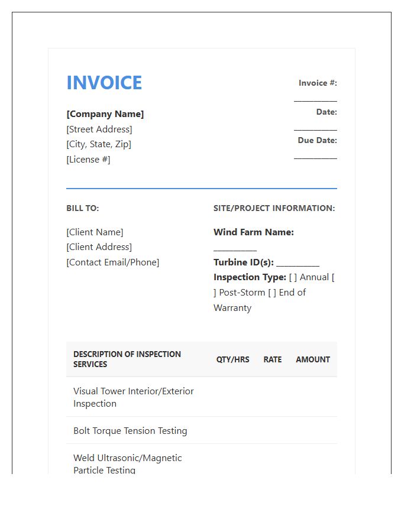The width and height of the screenshot is (414, 532).
Task: Click the INVOICE heading
Action: 104,83
